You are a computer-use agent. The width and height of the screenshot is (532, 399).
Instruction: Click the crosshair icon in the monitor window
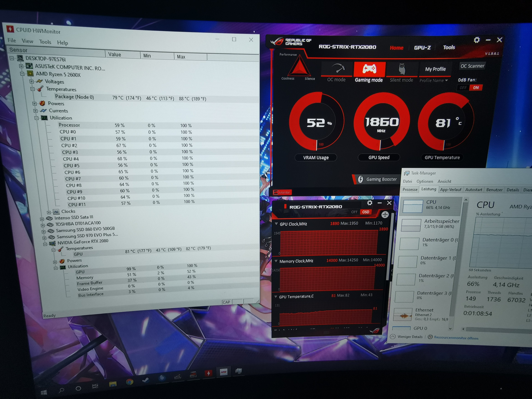385,214
